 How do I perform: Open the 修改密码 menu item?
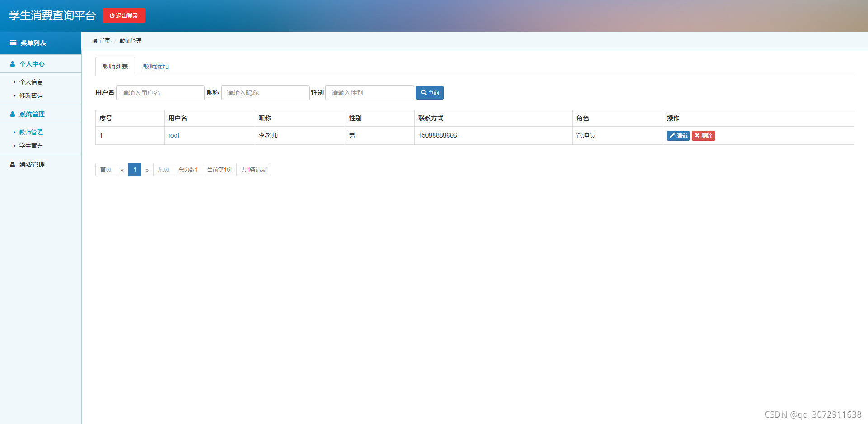31,95
